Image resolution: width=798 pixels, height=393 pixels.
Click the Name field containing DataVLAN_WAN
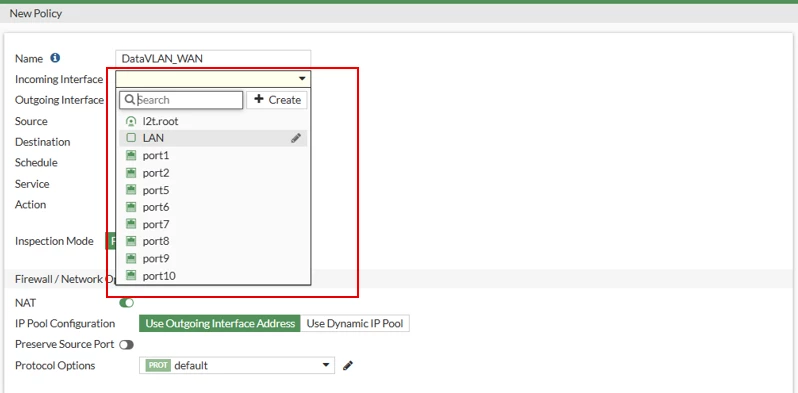213,59
